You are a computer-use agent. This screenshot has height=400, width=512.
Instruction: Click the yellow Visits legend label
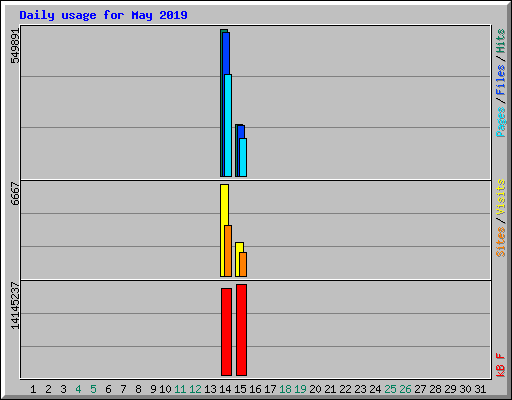point(501,197)
